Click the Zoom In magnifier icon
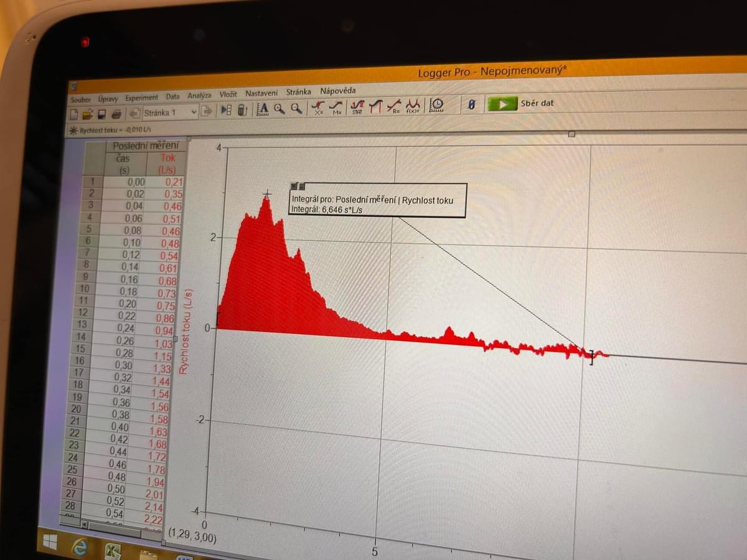 [x=279, y=108]
